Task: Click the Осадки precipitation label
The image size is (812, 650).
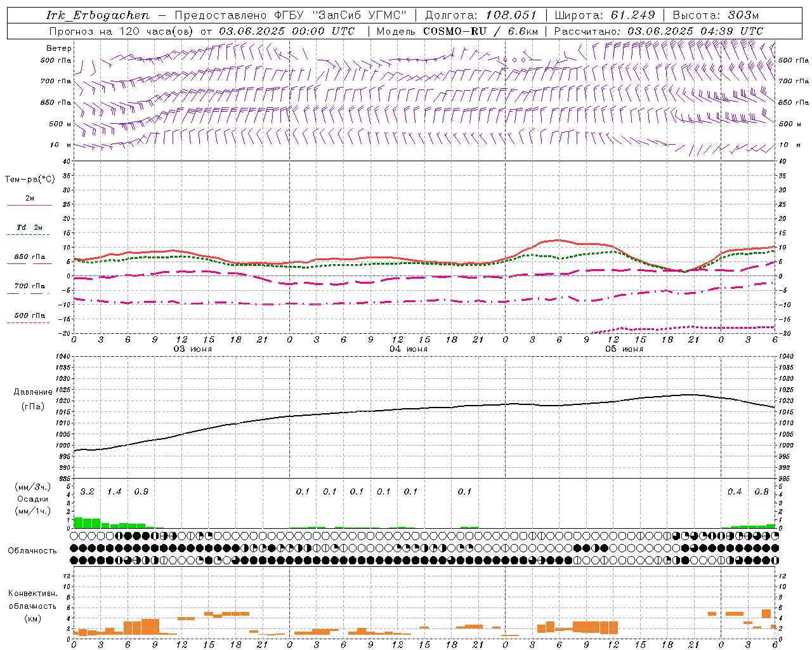Action: point(32,500)
